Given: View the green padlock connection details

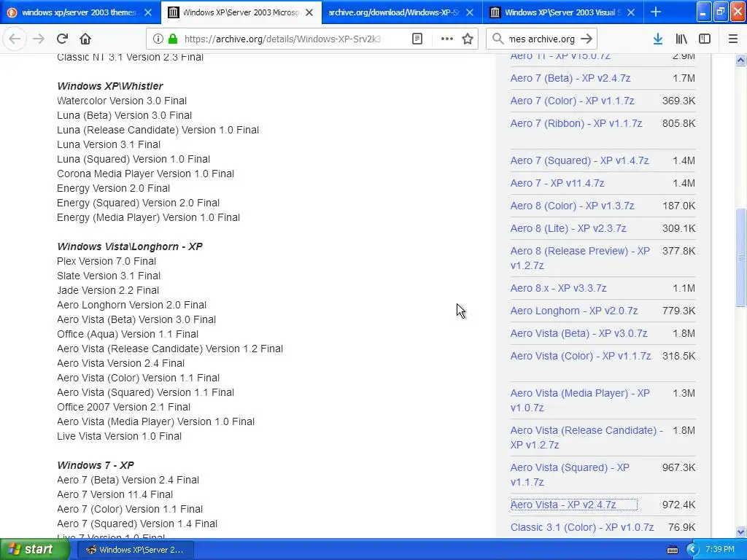Looking at the screenshot, I should click(173, 39).
